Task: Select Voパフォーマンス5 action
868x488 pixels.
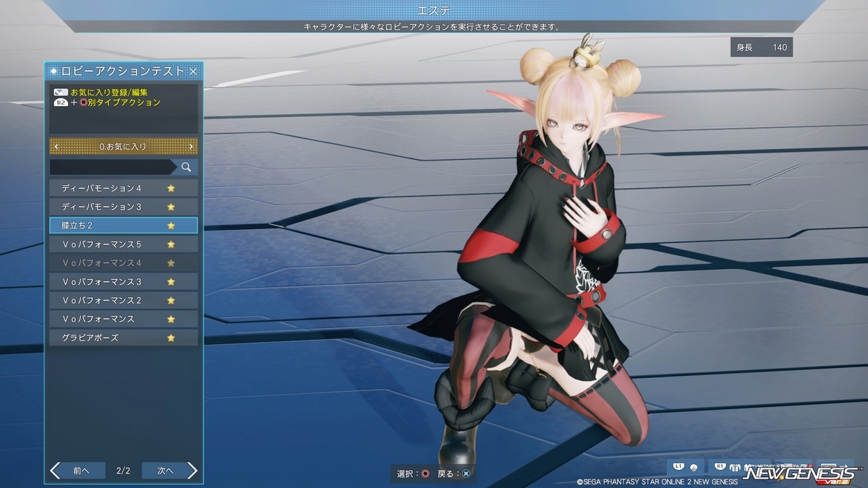Action: coord(124,244)
